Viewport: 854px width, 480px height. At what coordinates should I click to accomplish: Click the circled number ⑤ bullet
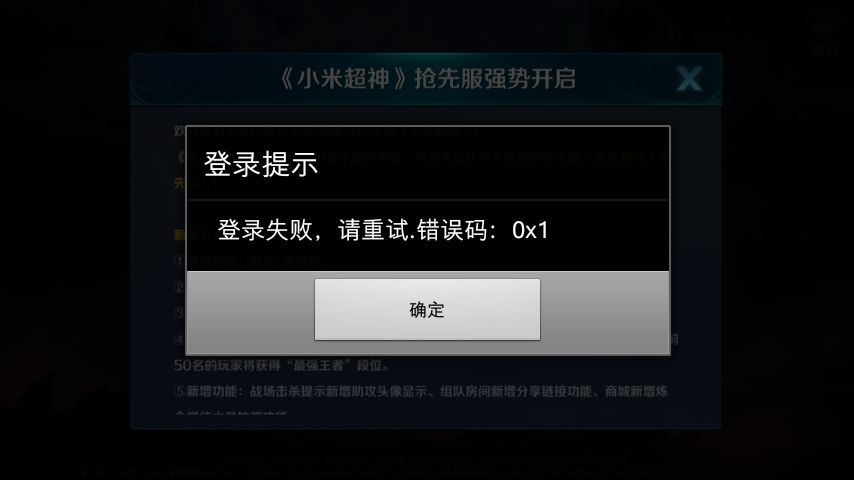[180, 391]
